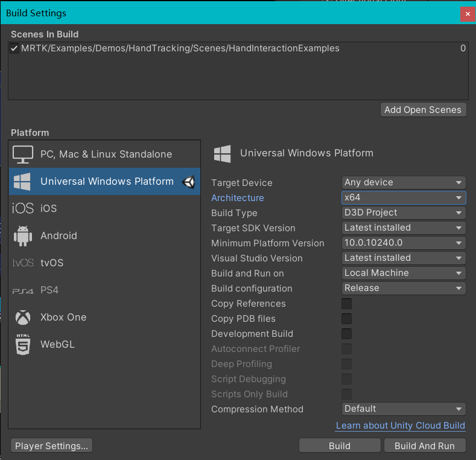The height and width of the screenshot is (460, 476).
Task: Select the PC, Mac & Linux Standalone monitor icon
Action: (23, 155)
